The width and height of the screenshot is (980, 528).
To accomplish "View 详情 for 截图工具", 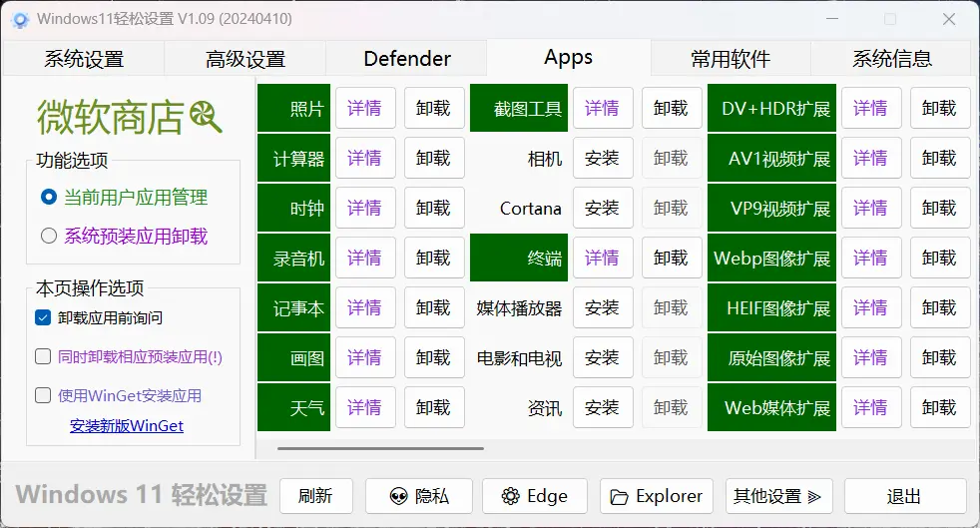I will [x=603, y=108].
